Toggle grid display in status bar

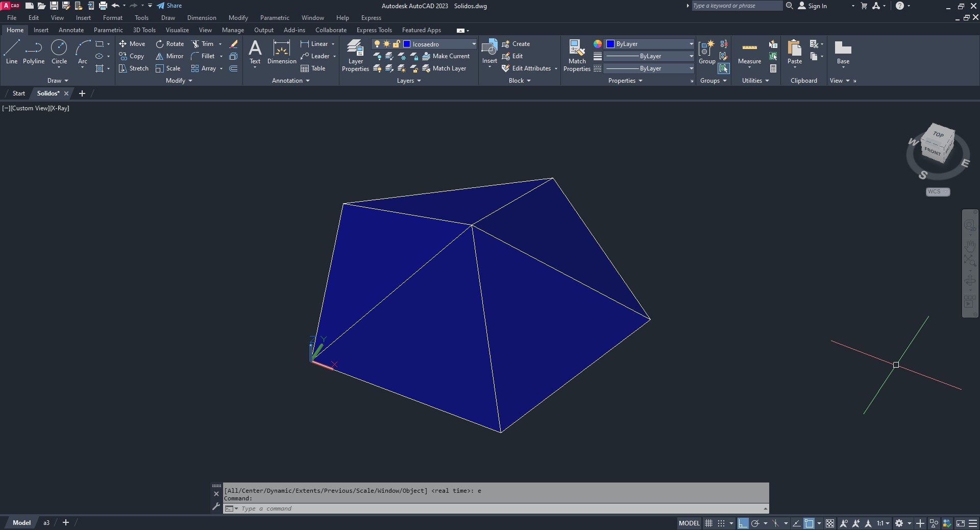click(x=708, y=523)
